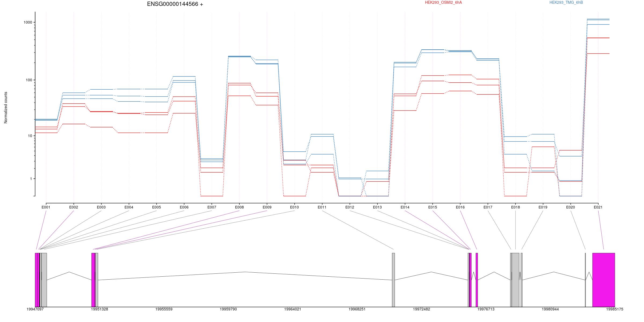644x322 pixels.
Task: Select exon label E017
Action: [x=488, y=207]
